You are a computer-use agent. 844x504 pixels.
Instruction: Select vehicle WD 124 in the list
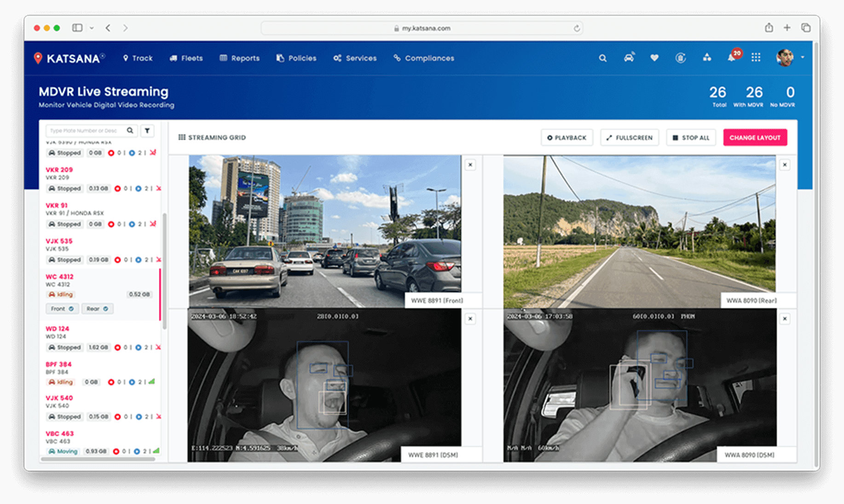coord(58,329)
